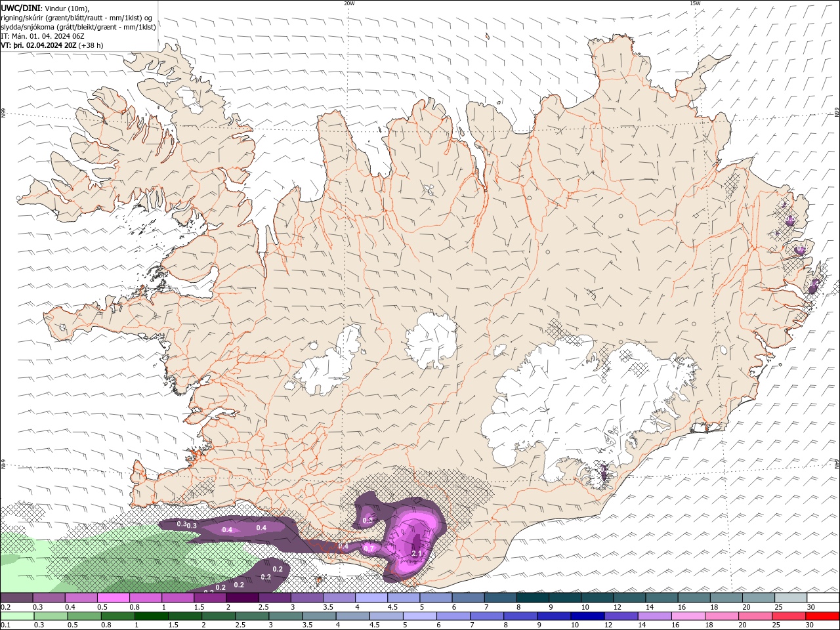Screen dimensions: 840x630
Task: Pick the dark teal snow swatch at 8
Action: point(532,598)
